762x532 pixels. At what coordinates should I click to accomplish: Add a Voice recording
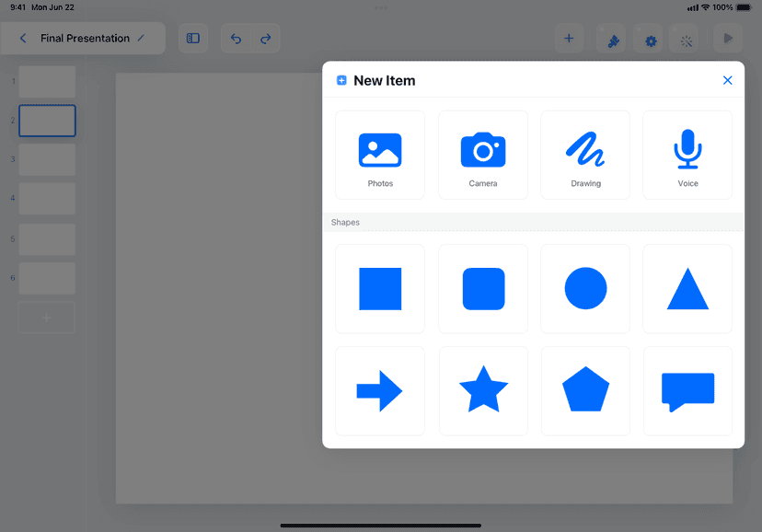(x=687, y=155)
